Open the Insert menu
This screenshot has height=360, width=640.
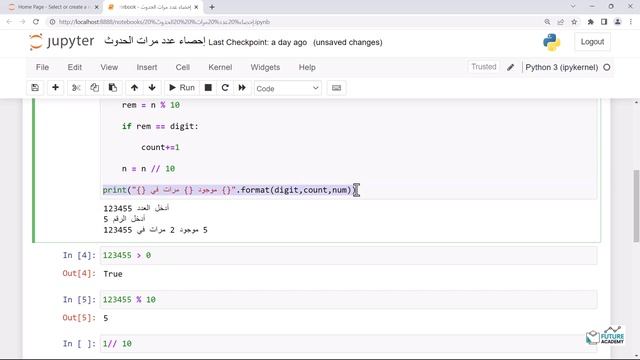click(x=147, y=67)
